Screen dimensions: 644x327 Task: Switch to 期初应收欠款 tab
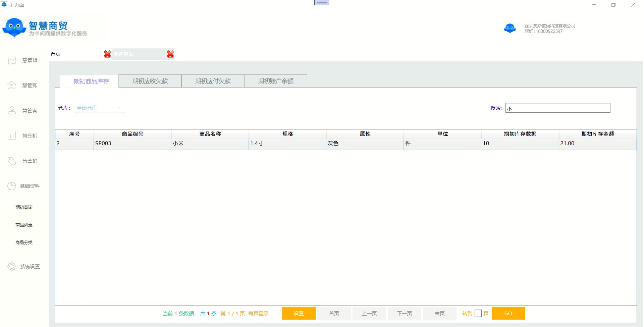[150, 81]
